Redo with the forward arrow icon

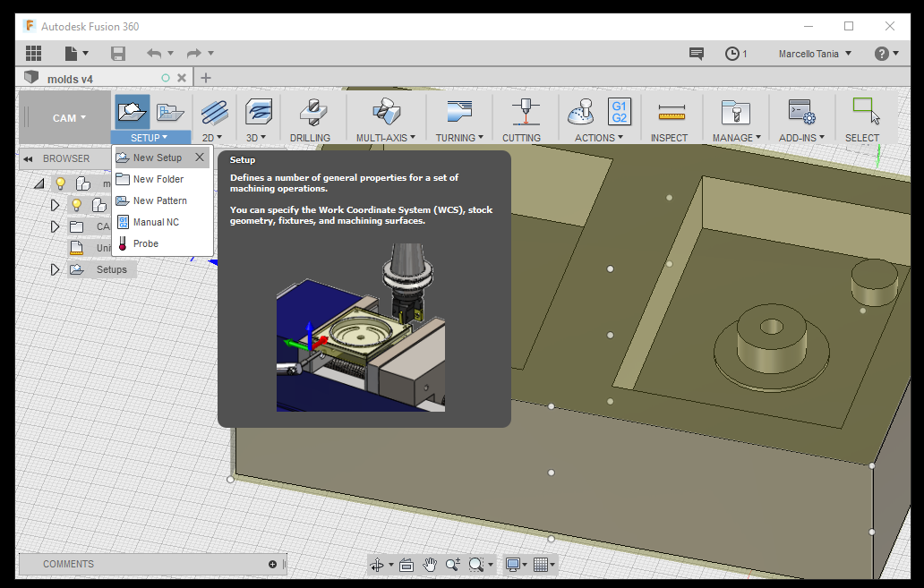coord(194,54)
